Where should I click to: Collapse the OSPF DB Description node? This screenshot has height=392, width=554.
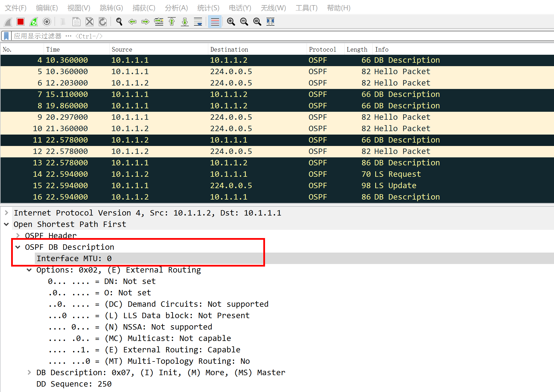point(18,247)
